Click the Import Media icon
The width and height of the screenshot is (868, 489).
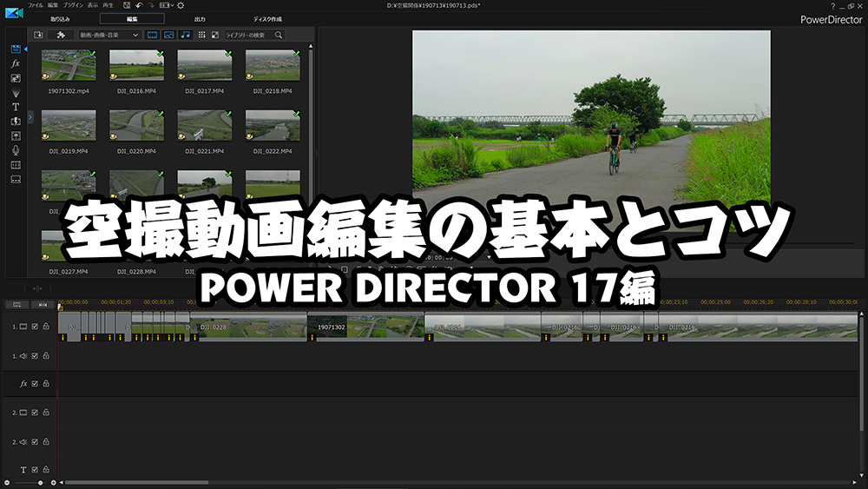(x=38, y=35)
